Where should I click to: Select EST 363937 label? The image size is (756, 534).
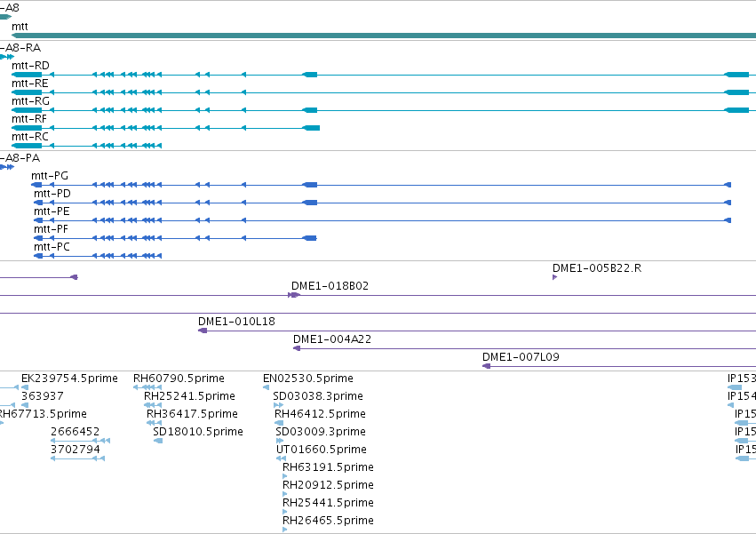[43, 396]
